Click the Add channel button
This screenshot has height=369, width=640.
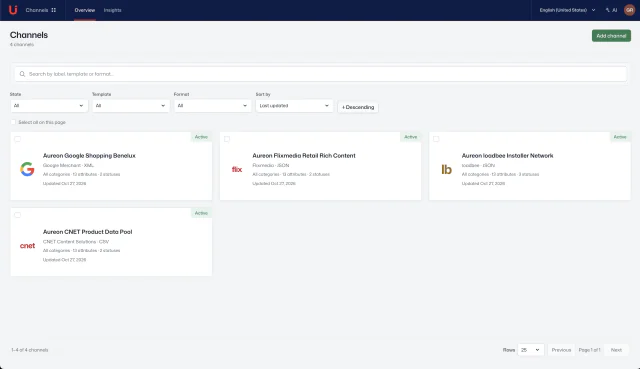pyautogui.click(x=611, y=36)
